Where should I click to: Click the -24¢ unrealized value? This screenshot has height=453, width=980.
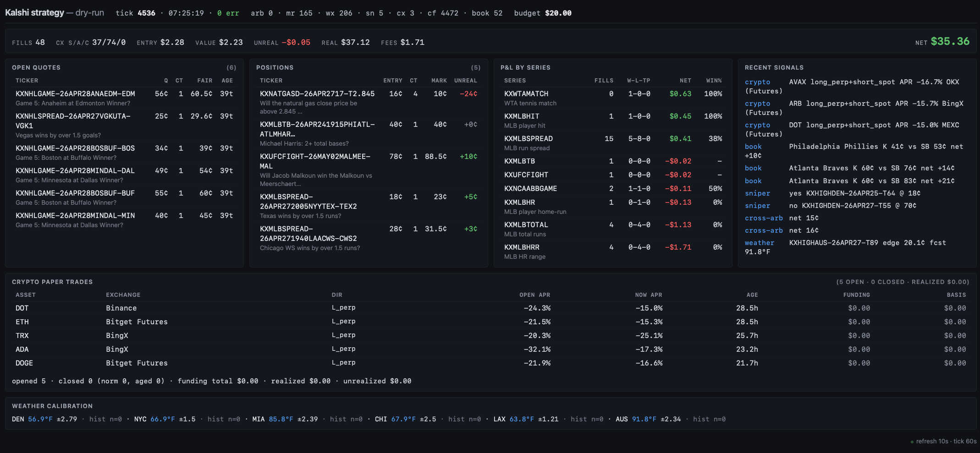pos(468,93)
